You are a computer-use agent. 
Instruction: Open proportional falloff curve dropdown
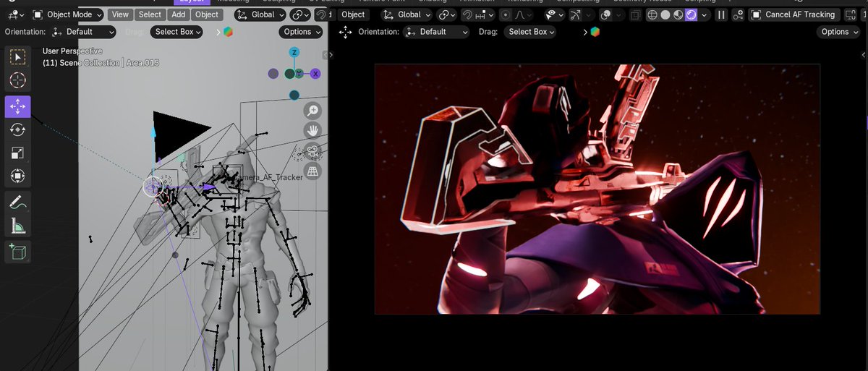524,14
